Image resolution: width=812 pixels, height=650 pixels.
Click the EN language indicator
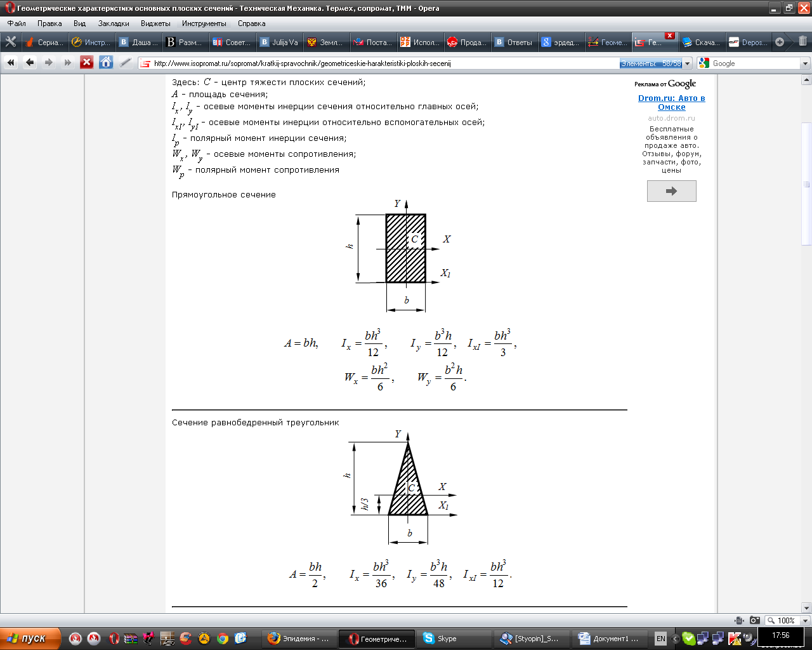point(660,639)
